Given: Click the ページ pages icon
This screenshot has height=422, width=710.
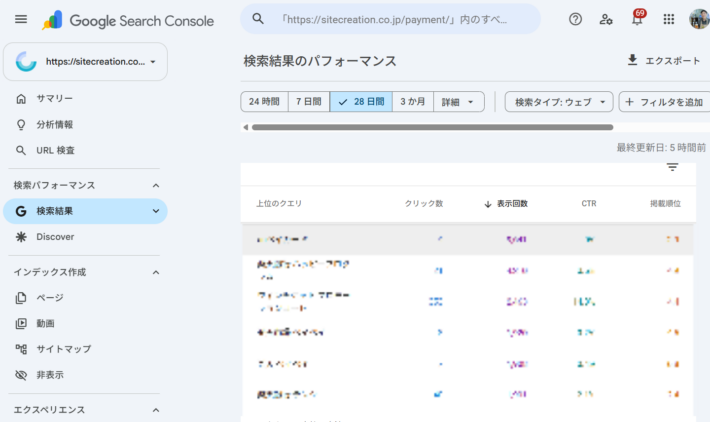Looking at the screenshot, I should pyautogui.click(x=21, y=297).
